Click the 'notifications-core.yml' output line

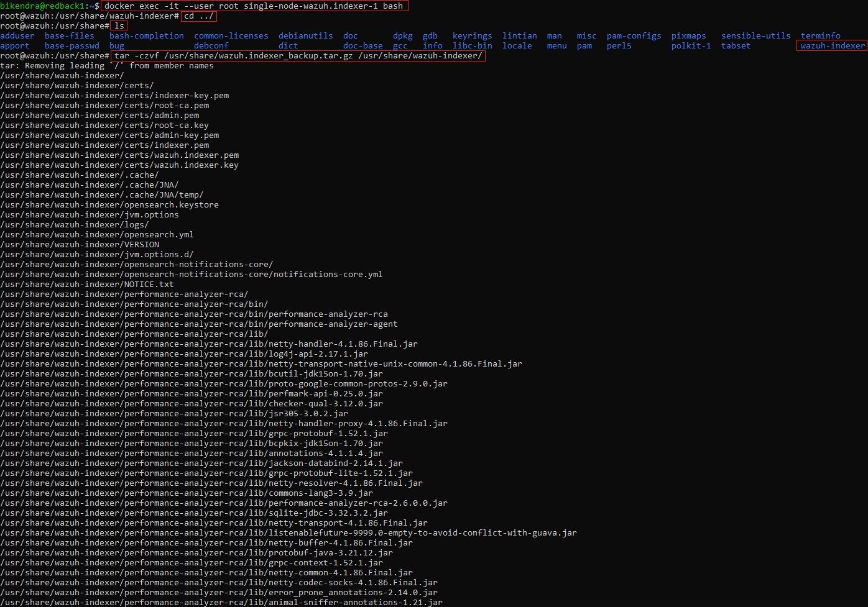(x=192, y=274)
